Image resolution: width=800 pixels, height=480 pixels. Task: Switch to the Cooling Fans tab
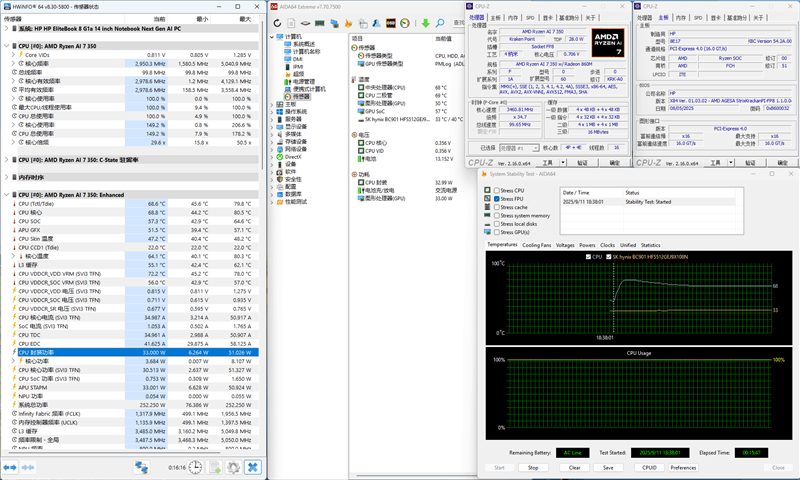[536, 244]
